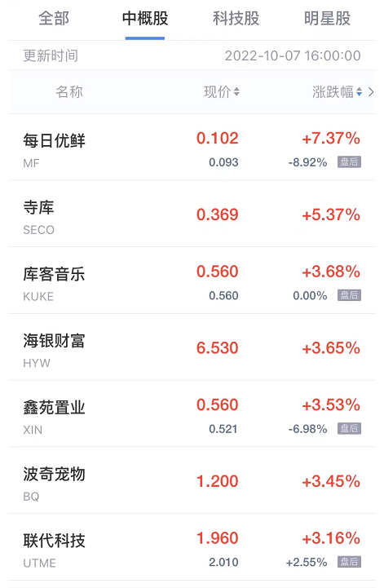
Task: Switch to the 全部 tab
Action: 54,19
